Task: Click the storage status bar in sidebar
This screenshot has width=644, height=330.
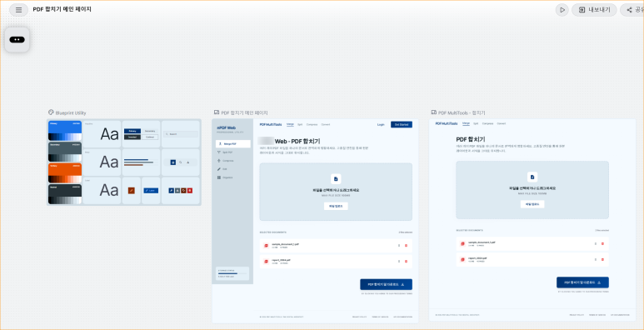Action: point(232,273)
